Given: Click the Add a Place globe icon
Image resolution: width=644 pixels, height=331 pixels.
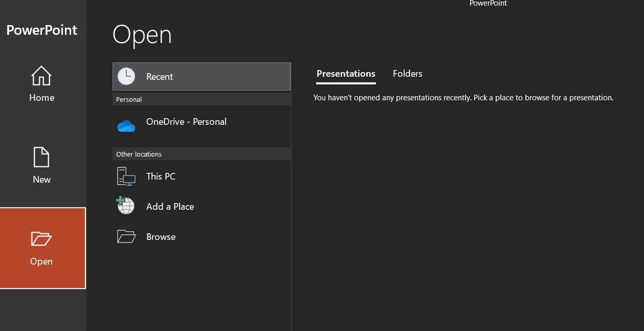Looking at the screenshot, I should pos(126,205).
